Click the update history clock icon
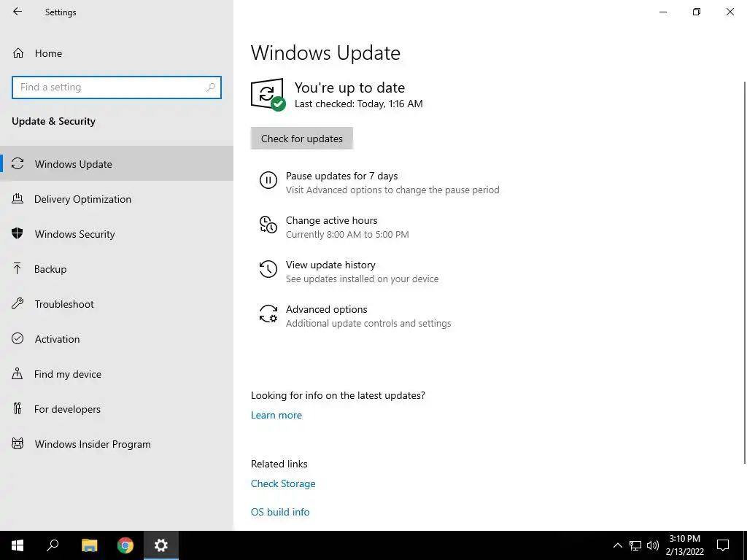 coord(268,269)
